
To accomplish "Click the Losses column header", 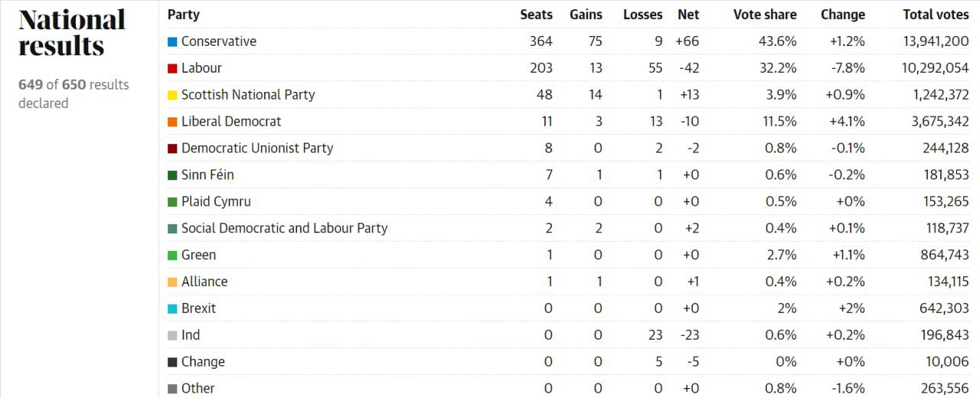I will point(643,15).
